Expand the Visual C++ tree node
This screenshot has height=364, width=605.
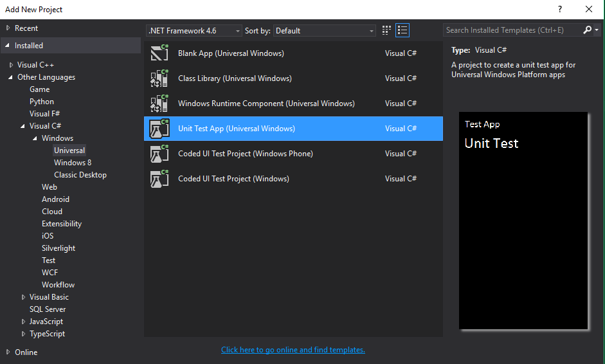tap(12, 65)
